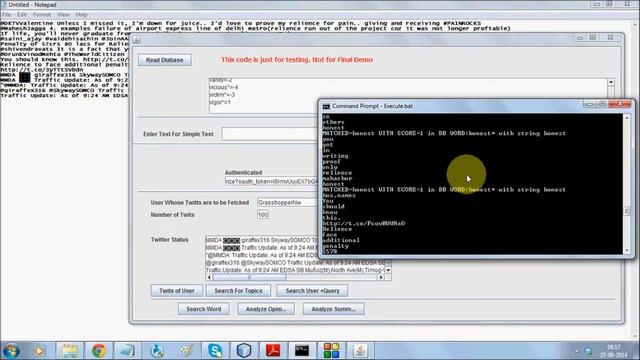Image resolution: width=640 pixels, height=360 pixels.
Task: Open Skype from the taskbar
Action: [x=215, y=351]
